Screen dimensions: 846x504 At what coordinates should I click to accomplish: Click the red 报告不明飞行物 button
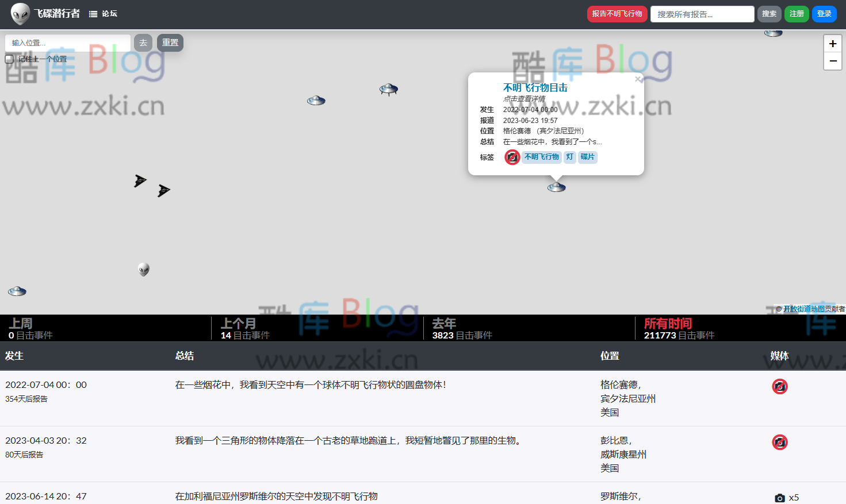(x=617, y=13)
